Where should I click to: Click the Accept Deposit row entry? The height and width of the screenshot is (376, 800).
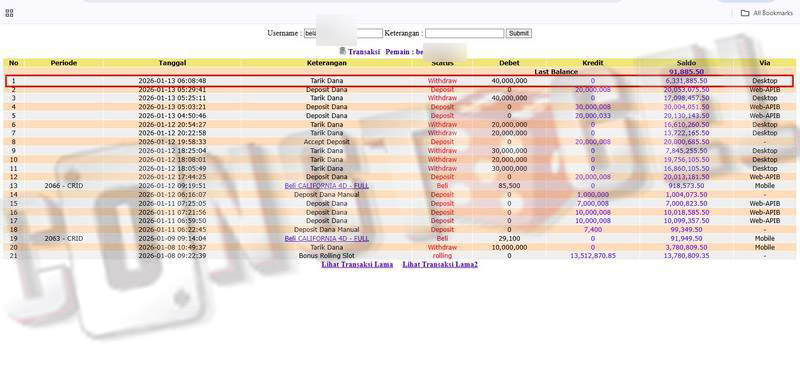(327, 142)
